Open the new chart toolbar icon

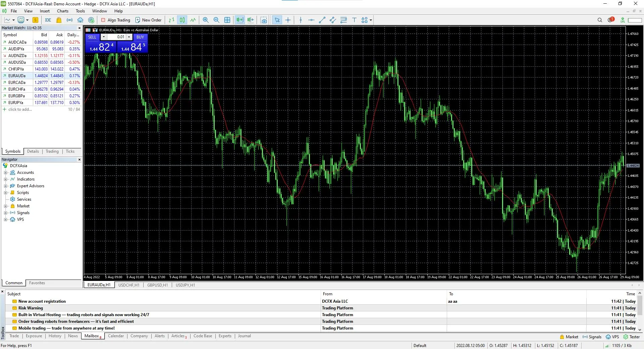7,20
